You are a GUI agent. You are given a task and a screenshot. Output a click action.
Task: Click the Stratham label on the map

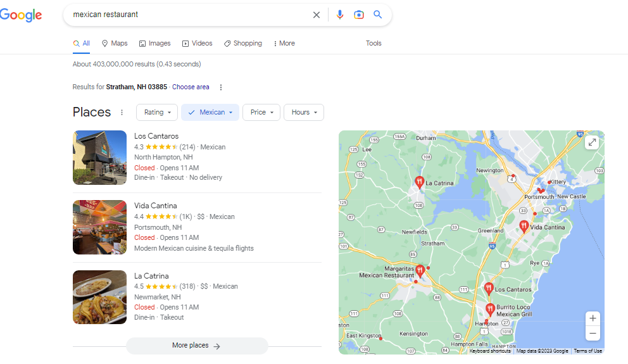click(x=432, y=244)
